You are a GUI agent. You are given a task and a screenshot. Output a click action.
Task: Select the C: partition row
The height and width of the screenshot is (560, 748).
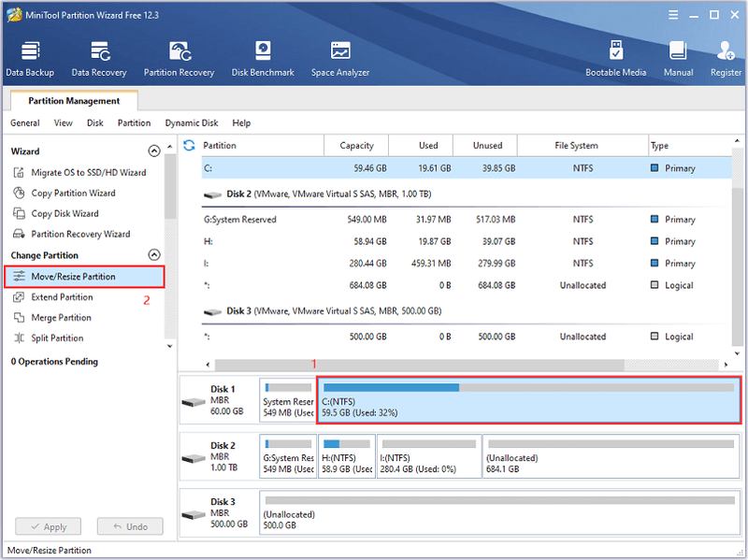467,168
